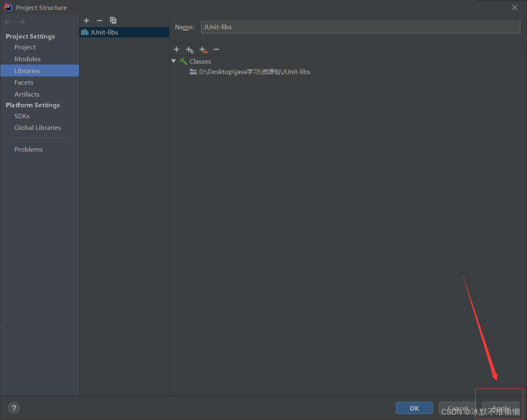Open Global Libraries settings
This screenshot has height=420, width=527.
37,128
